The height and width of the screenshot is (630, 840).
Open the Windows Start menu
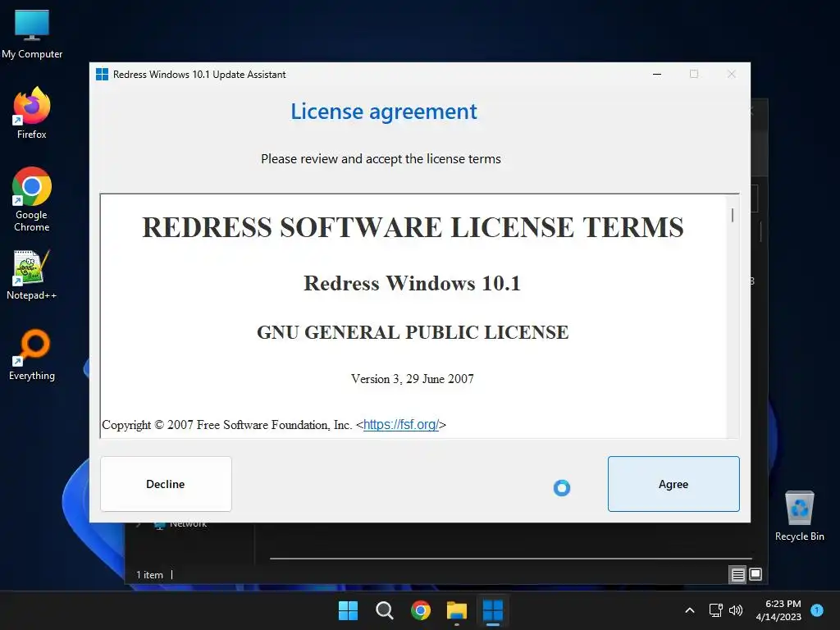click(x=348, y=610)
